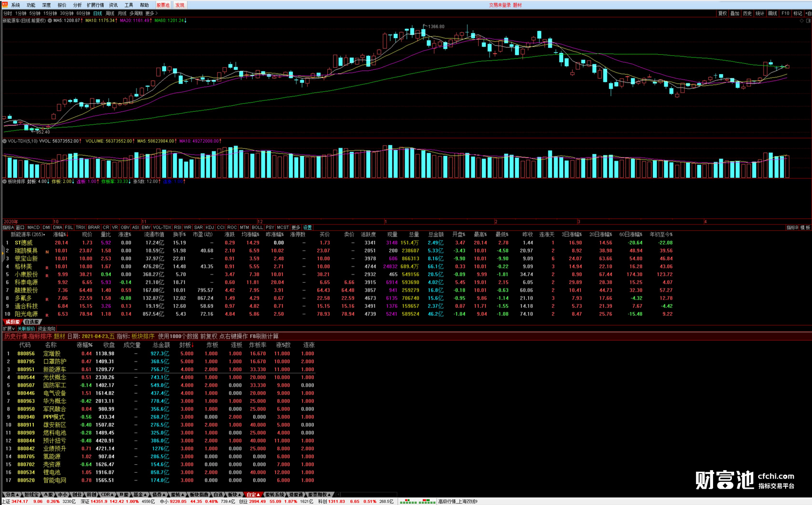Image resolution: width=812 pixels, height=505 pixels.
Task: Expand the 扩展 dropdown
Action: 8,329
